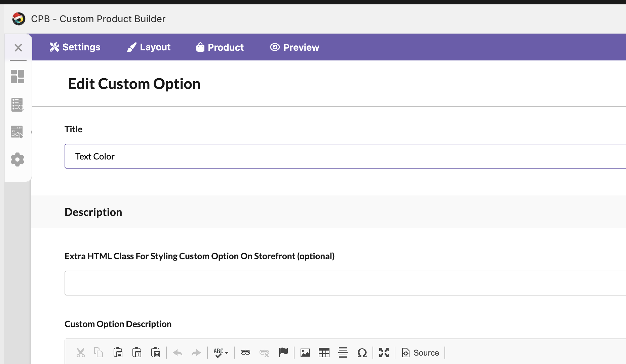Maximize the editor with fullscreen icon
626x364 pixels.
[x=384, y=353]
